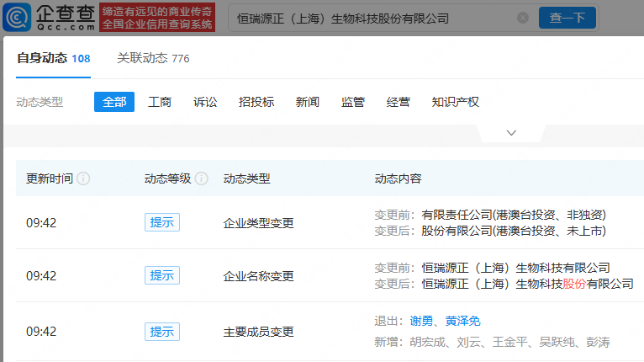This screenshot has width=644, height=362.
Task: Switch to the 自身动态 tab
Action: point(54,58)
